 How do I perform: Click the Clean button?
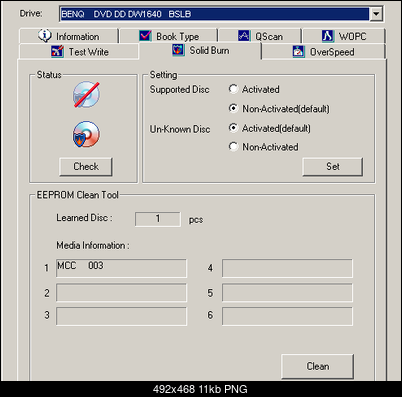[x=317, y=366]
